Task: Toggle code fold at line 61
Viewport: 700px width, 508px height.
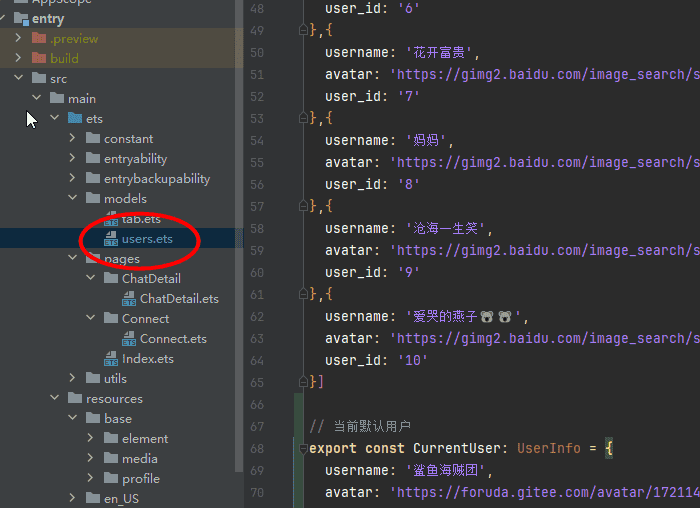Action: click(x=303, y=294)
